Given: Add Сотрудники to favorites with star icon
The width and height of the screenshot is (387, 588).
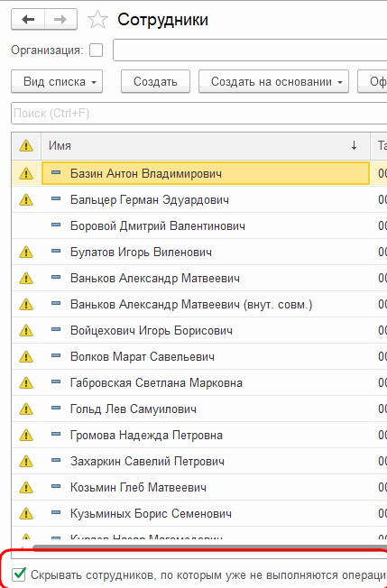Looking at the screenshot, I should point(97,20).
